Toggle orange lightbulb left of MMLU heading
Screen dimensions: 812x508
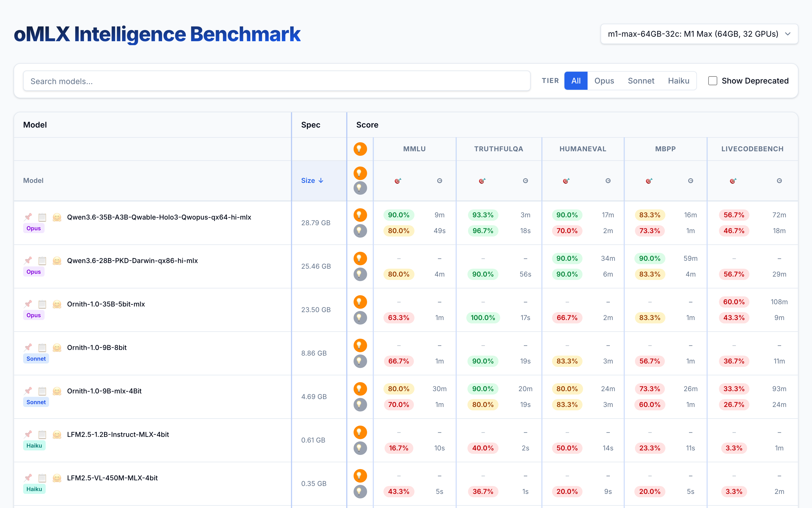pos(360,149)
